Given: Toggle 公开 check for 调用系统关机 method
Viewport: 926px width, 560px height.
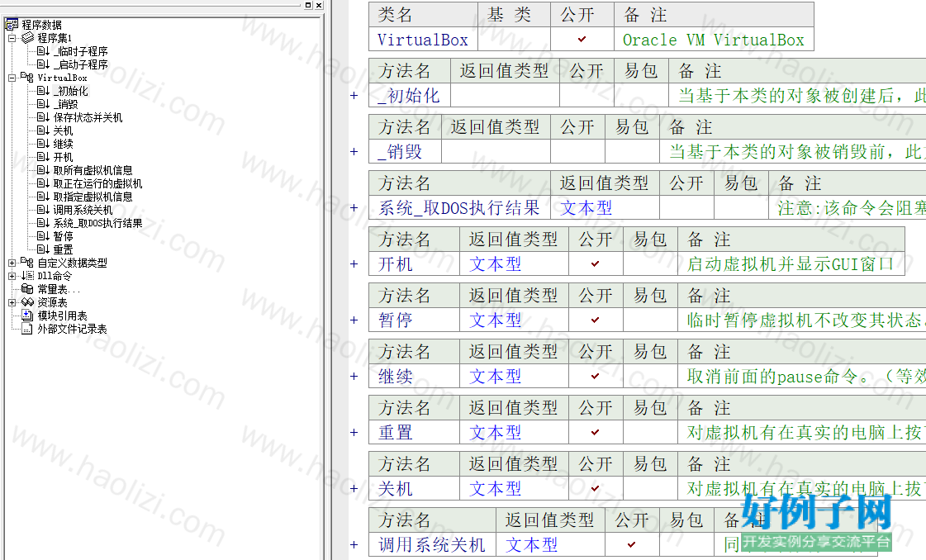Looking at the screenshot, I should coord(632,544).
